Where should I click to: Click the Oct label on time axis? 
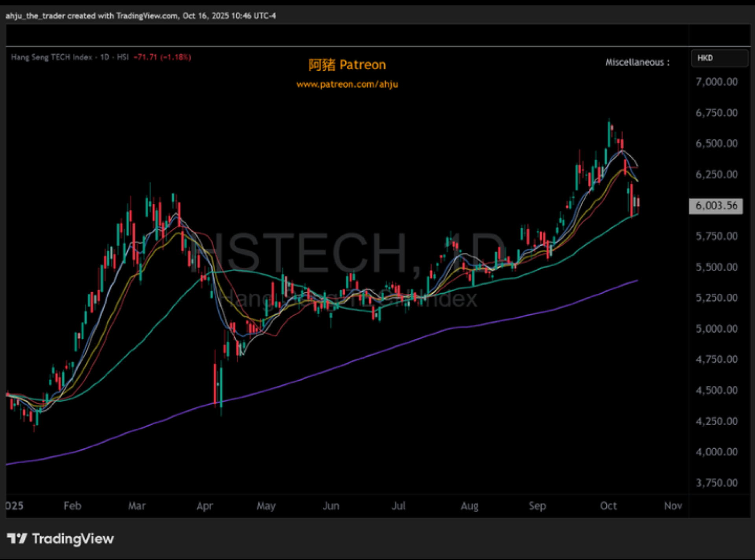608,506
